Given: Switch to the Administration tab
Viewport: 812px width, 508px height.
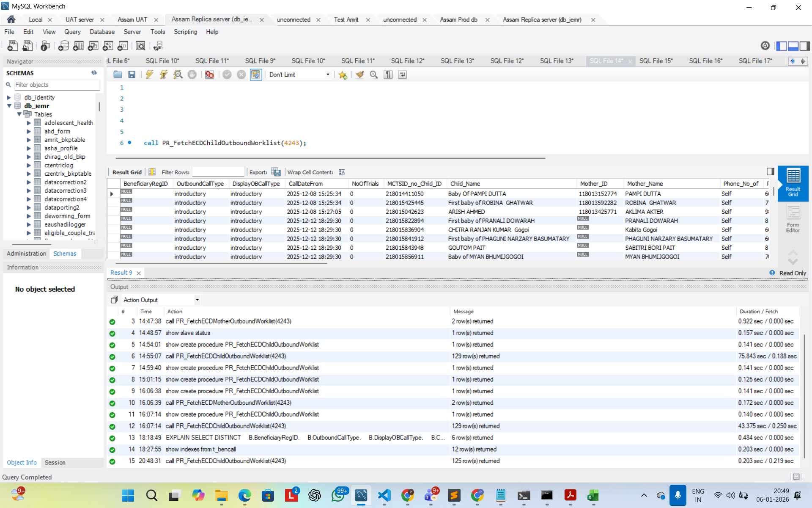Looking at the screenshot, I should (26, 253).
